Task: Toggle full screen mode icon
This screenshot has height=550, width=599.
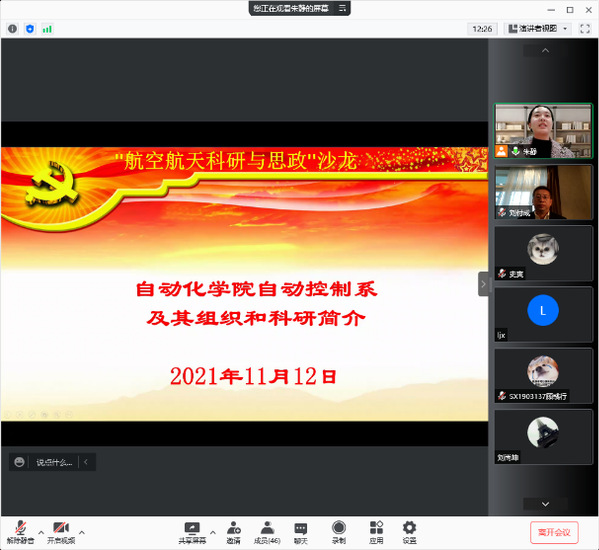Action: tap(585, 29)
